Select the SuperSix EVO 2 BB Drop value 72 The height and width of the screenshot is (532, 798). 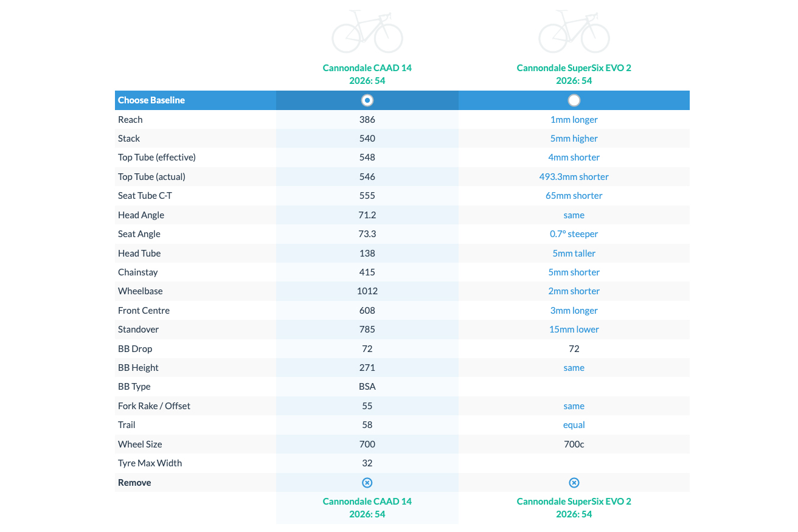coord(574,349)
